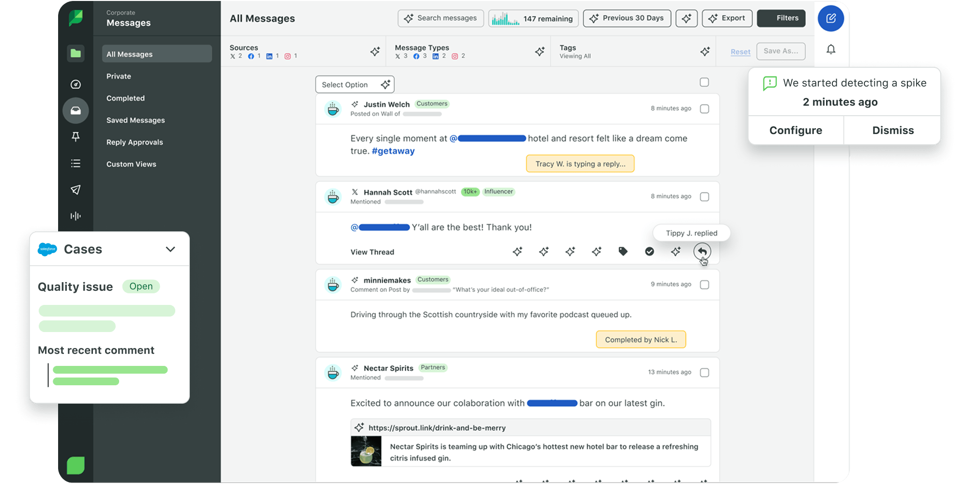Collapse the Salesforce Cases panel chevron
This screenshot has height=484, width=980.
(170, 249)
